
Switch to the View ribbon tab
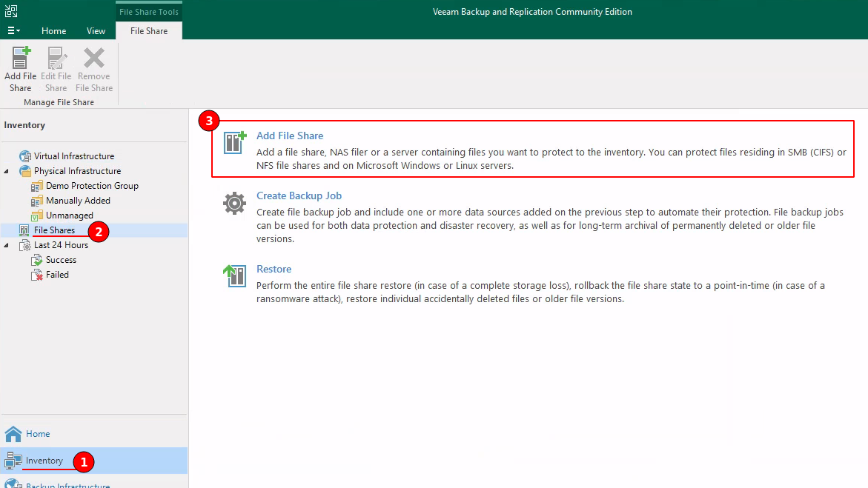pos(96,31)
